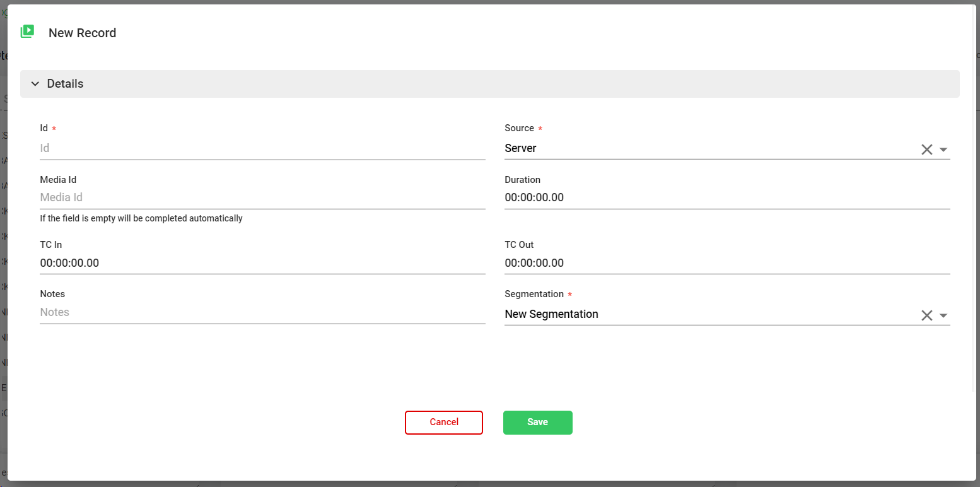The width and height of the screenshot is (980, 487).
Task: Clear the Source field with the X icon
Action: coord(926,150)
